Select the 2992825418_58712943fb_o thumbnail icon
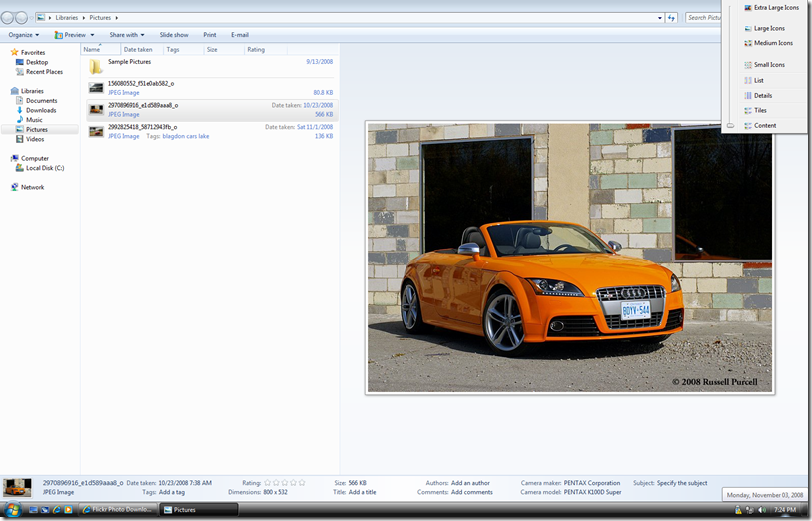 (x=96, y=131)
